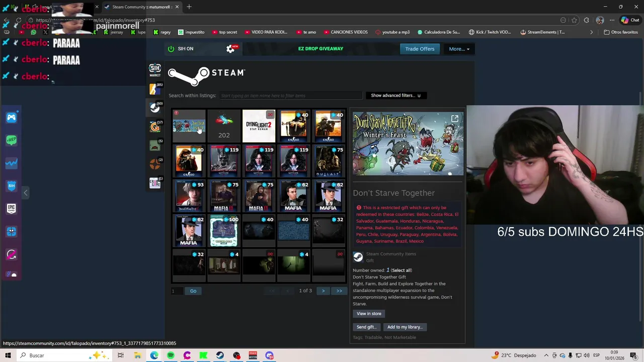
Task: Select the green game inventory with 5 items
Action: pos(155,146)
